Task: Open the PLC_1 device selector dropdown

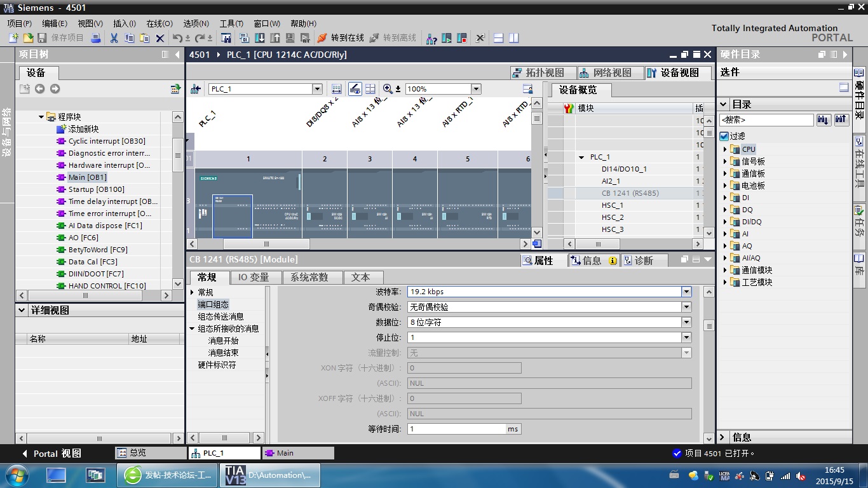Action: [317, 89]
